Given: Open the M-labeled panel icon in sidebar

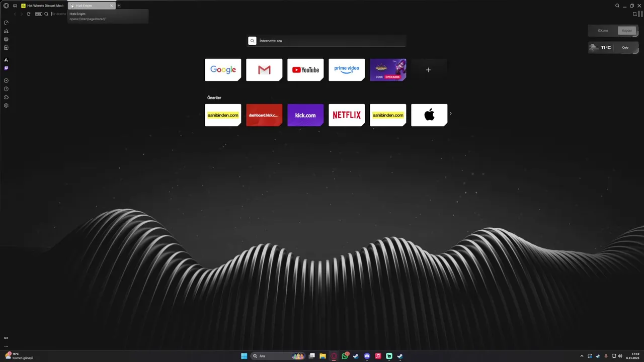Looking at the screenshot, I should coord(6,48).
